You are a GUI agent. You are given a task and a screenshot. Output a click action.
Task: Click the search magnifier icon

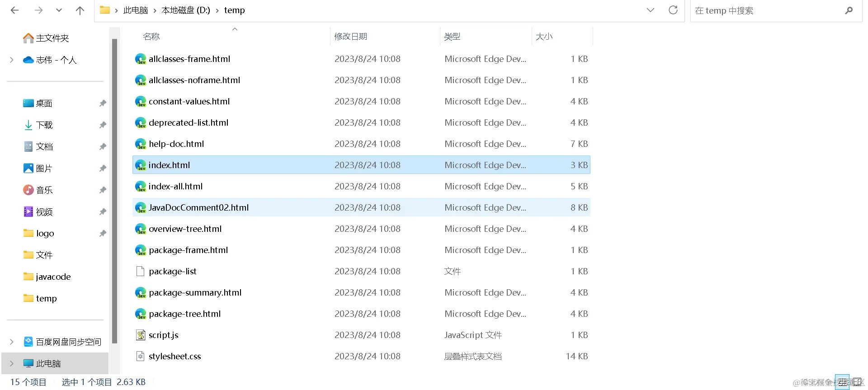(849, 10)
